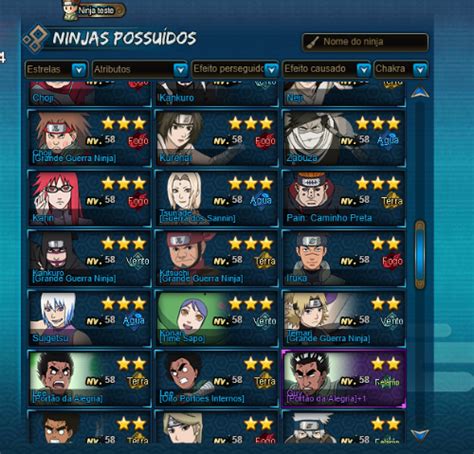474x454 pixels.
Task: Click the Nome do ninja search field
Action: pos(365,42)
